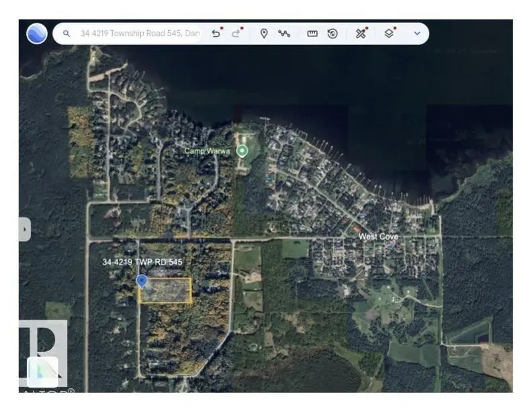Click the green Camp Warwa marker
Viewport: 532px width, 411px height.
click(x=242, y=151)
